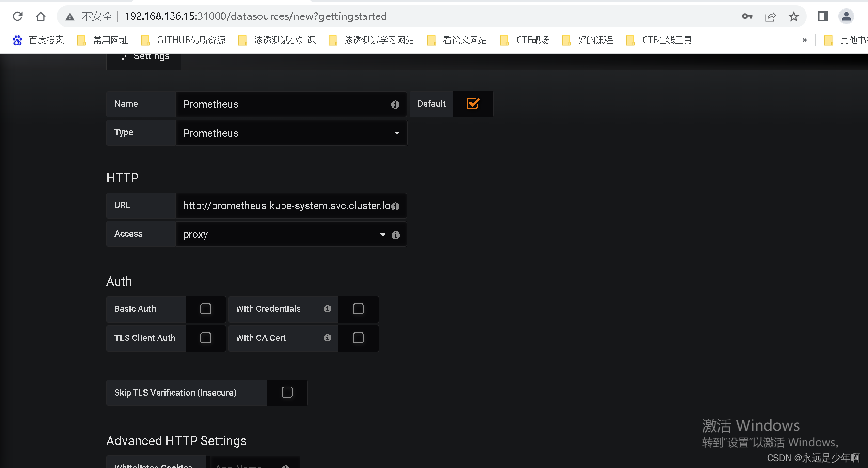Go to browser home page icon
Image resolution: width=868 pixels, height=468 pixels.
(41, 16)
